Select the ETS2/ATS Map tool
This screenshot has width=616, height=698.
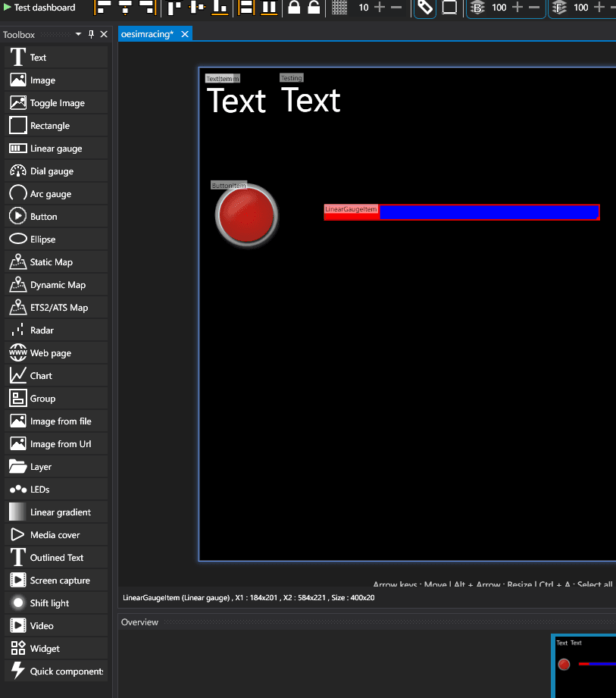(x=56, y=307)
